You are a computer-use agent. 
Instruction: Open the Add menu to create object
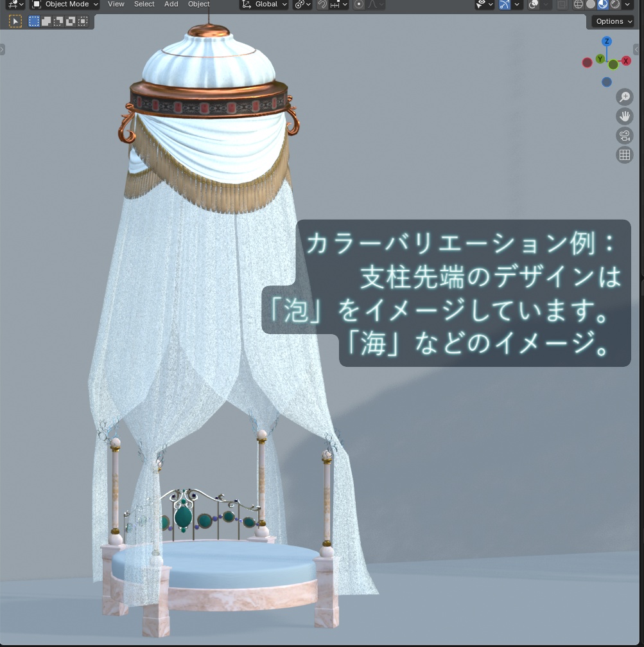point(171,4)
